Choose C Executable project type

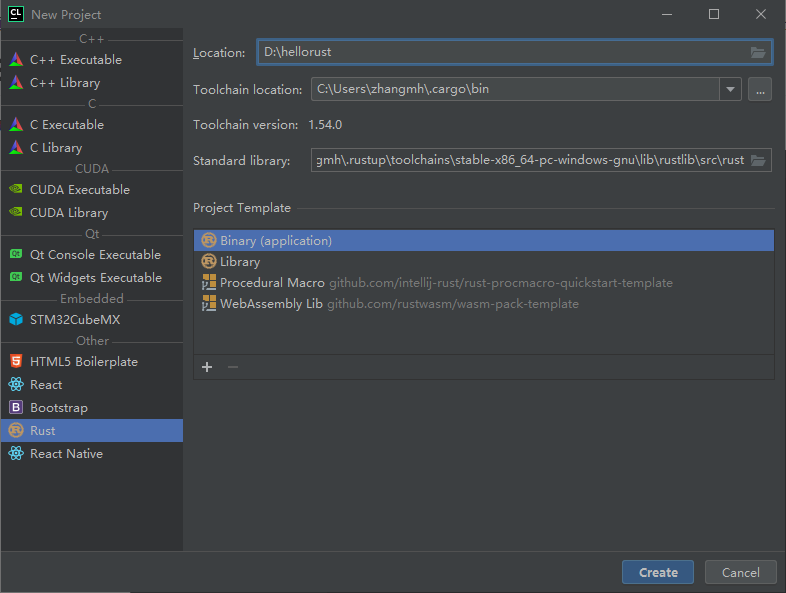(x=92, y=124)
